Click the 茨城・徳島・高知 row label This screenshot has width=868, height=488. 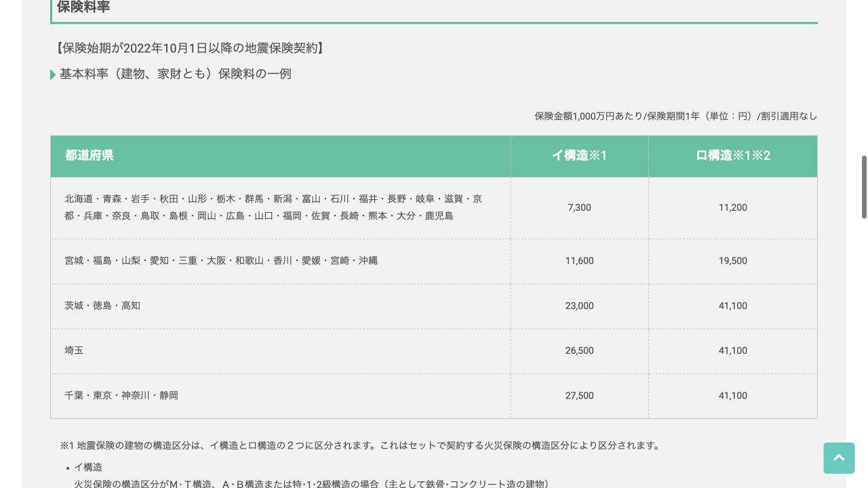coord(102,306)
